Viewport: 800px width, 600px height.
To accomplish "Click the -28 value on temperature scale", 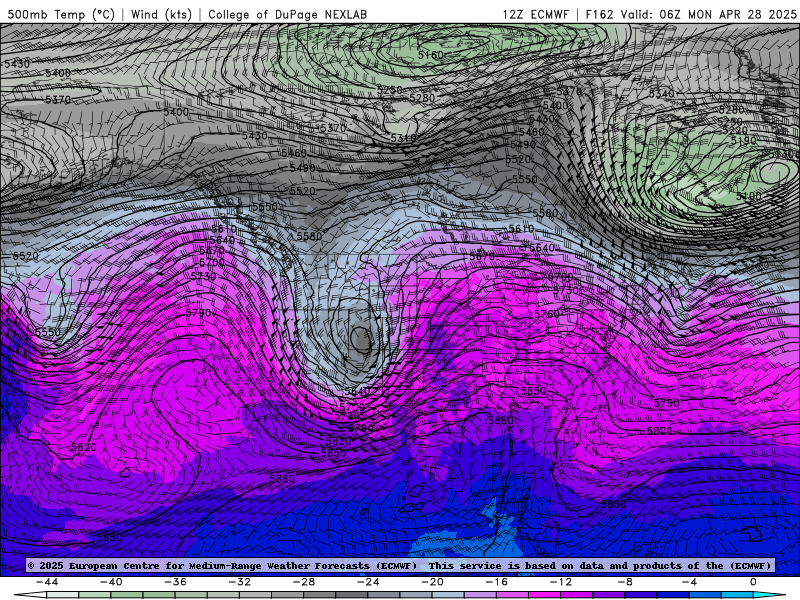I will coord(304,582).
